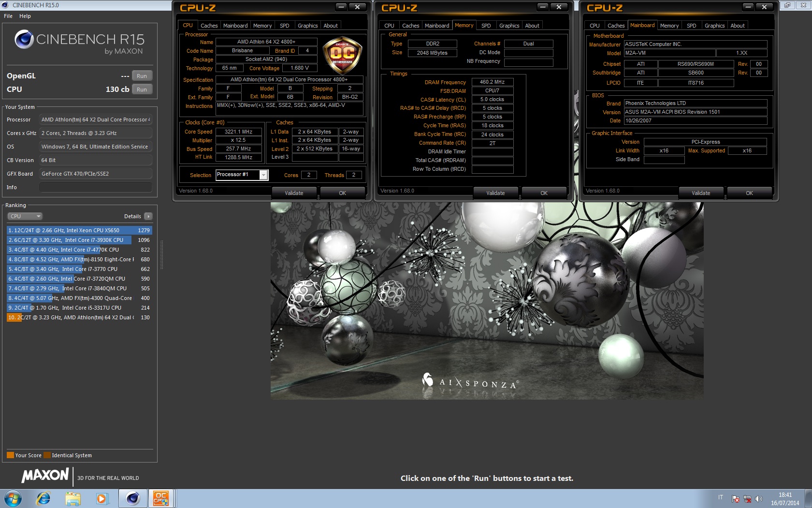Open SPD tab in first CPU-Z window
The height and width of the screenshot is (508, 812).
[285, 26]
